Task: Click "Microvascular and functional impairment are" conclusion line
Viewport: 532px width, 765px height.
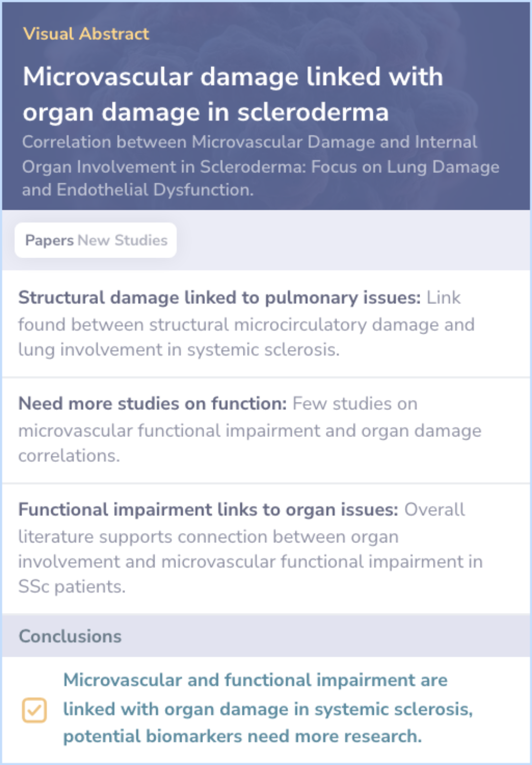Action: click(x=255, y=680)
